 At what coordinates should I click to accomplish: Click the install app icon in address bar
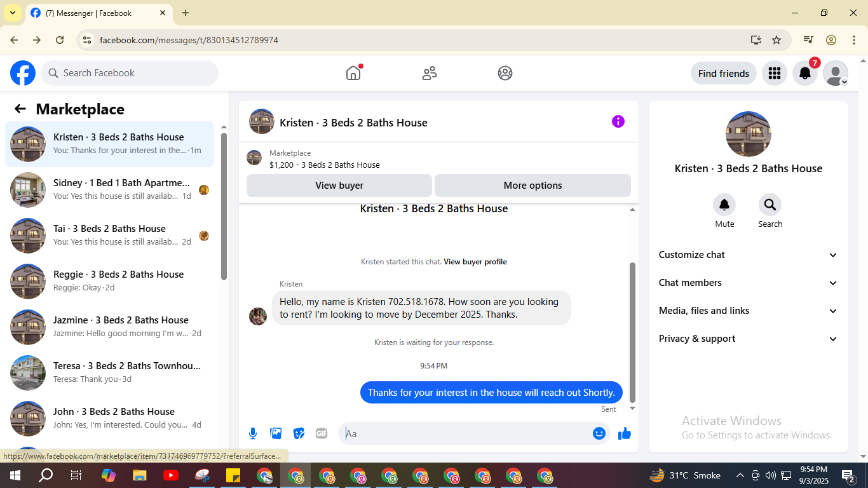click(x=756, y=40)
